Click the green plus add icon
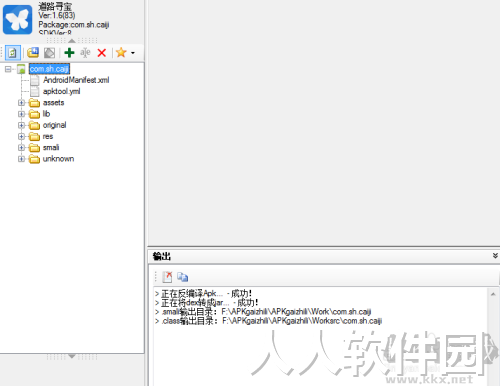500x386 pixels. click(69, 53)
